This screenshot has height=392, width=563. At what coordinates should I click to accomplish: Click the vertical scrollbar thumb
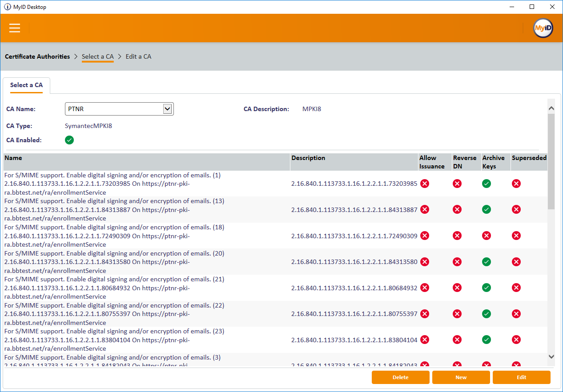tap(551, 161)
